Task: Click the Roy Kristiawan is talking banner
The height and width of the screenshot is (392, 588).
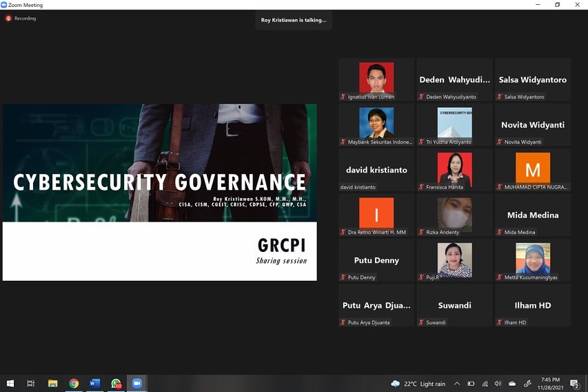Action: point(294,20)
